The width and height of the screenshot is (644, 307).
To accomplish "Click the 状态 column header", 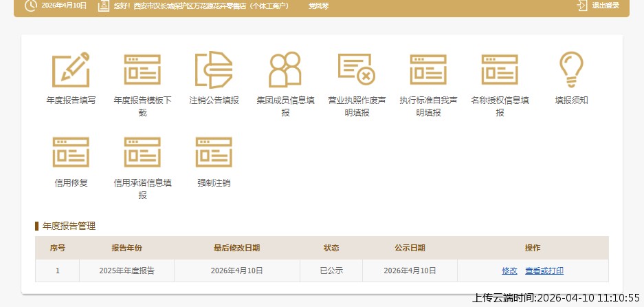I will pyautogui.click(x=331, y=248).
